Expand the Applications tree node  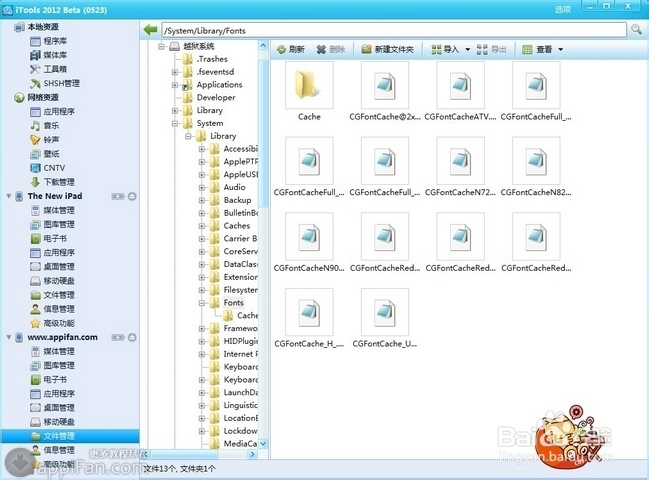175,85
